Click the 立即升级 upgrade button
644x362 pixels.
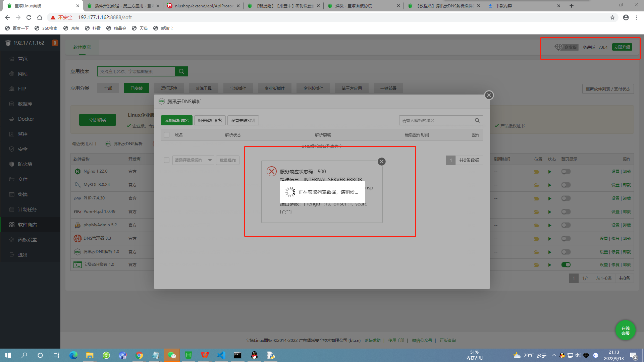tap(622, 47)
